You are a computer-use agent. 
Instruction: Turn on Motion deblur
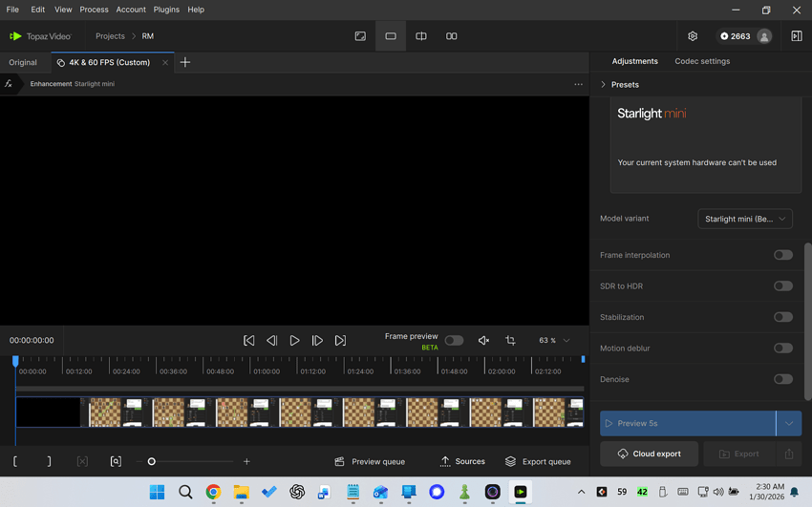point(783,349)
